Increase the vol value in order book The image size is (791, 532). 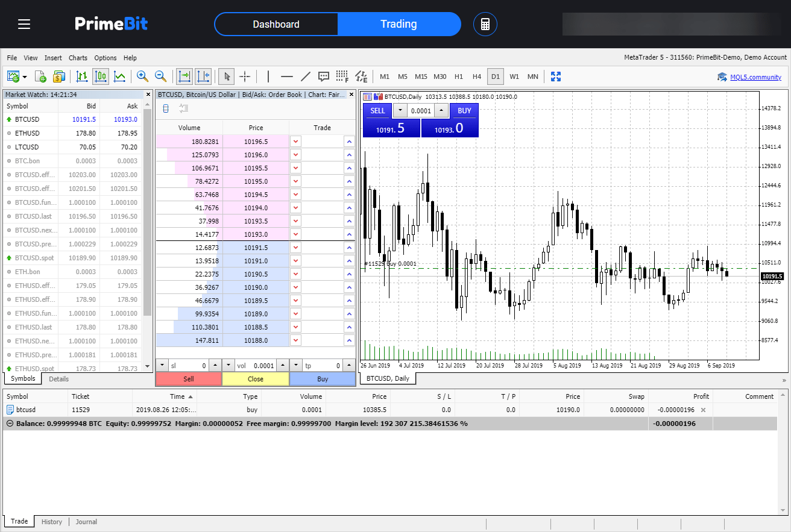(282, 365)
